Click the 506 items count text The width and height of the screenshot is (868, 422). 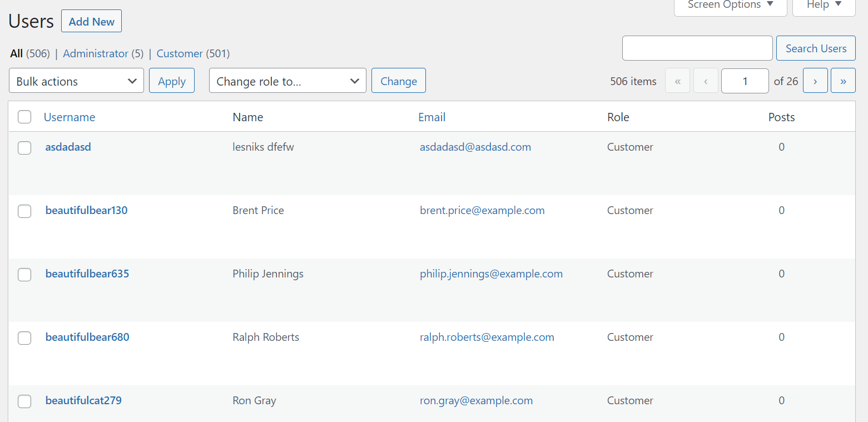coord(633,81)
